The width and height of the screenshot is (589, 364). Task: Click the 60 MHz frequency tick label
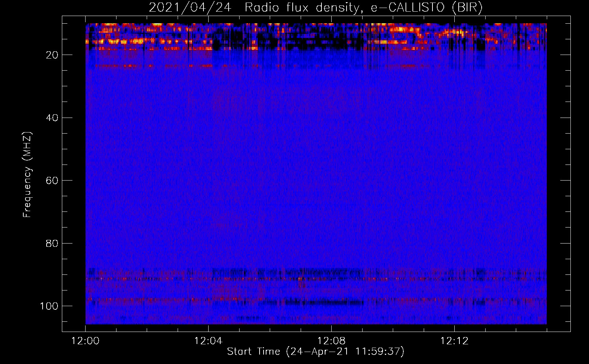52,181
